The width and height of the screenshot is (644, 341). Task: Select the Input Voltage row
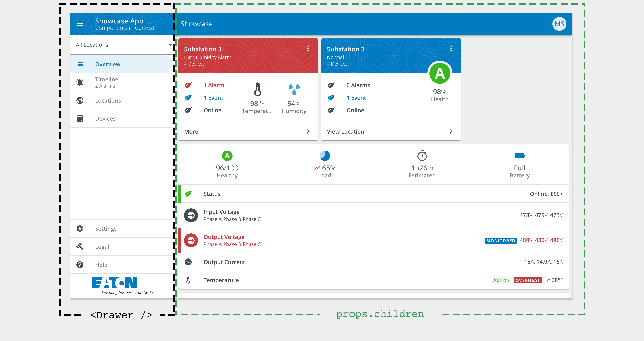coord(374,215)
